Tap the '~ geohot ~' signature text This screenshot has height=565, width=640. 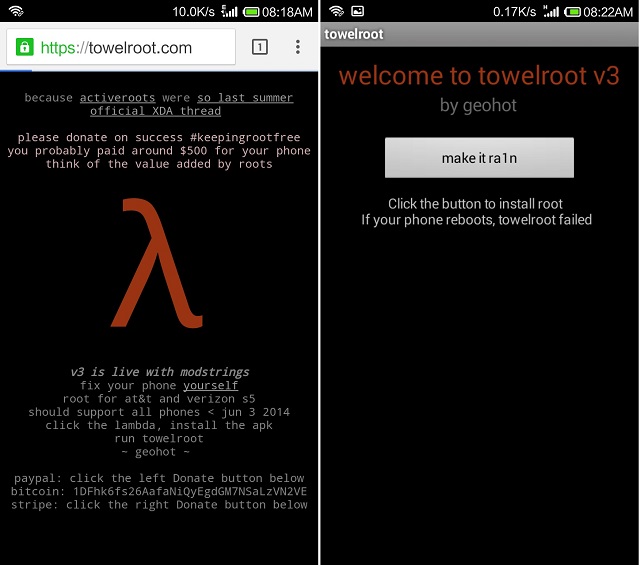click(x=156, y=452)
